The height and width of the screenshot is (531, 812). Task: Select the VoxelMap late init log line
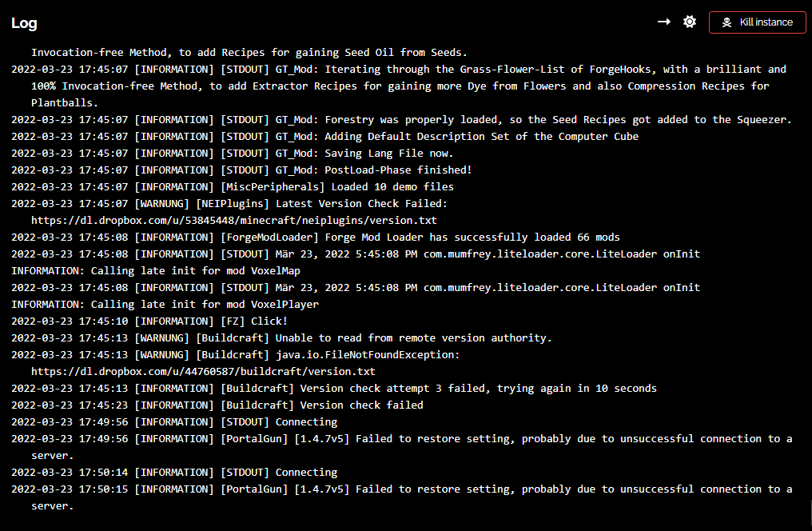click(144, 270)
